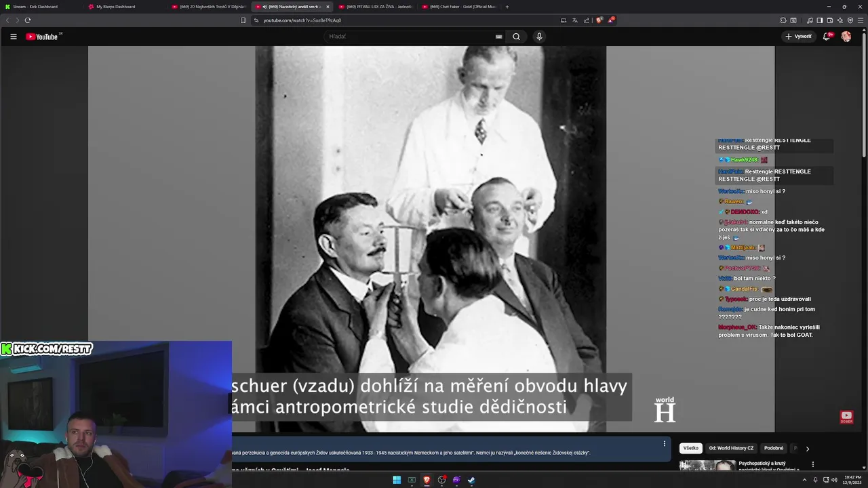The image size is (868, 488).
Task: Reload the page with the refresh icon
Action: coord(28,20)
